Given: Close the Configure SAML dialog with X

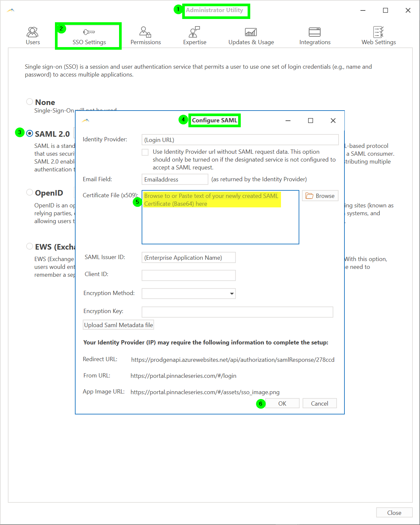Looking at the screenshot, I should click(x=333, y=120).
